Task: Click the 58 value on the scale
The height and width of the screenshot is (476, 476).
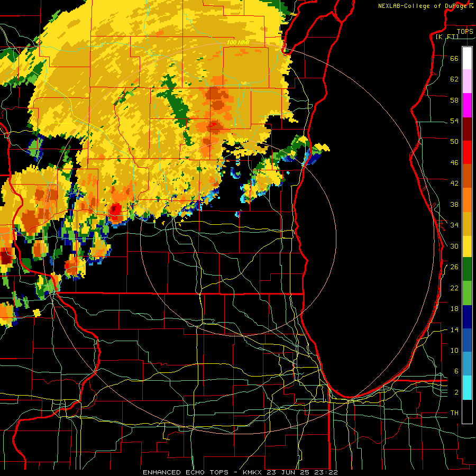Action: coord(454,100)
